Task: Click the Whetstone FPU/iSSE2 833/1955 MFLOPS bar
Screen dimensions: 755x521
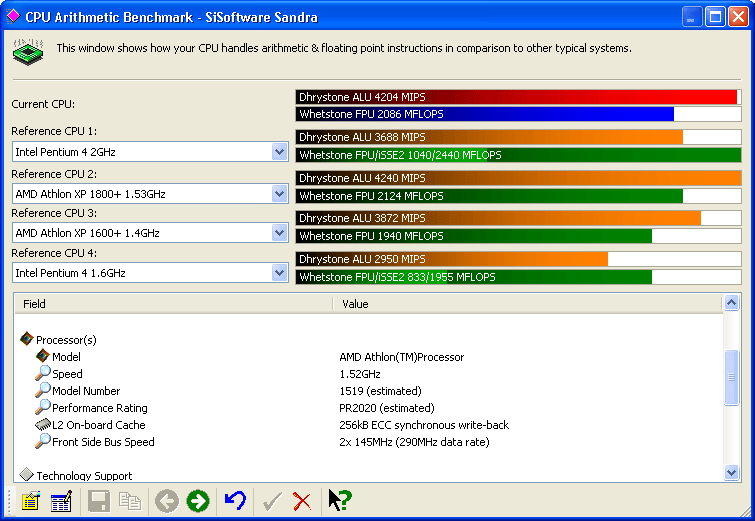Action: pyautogui.click(x=518, y=277)
